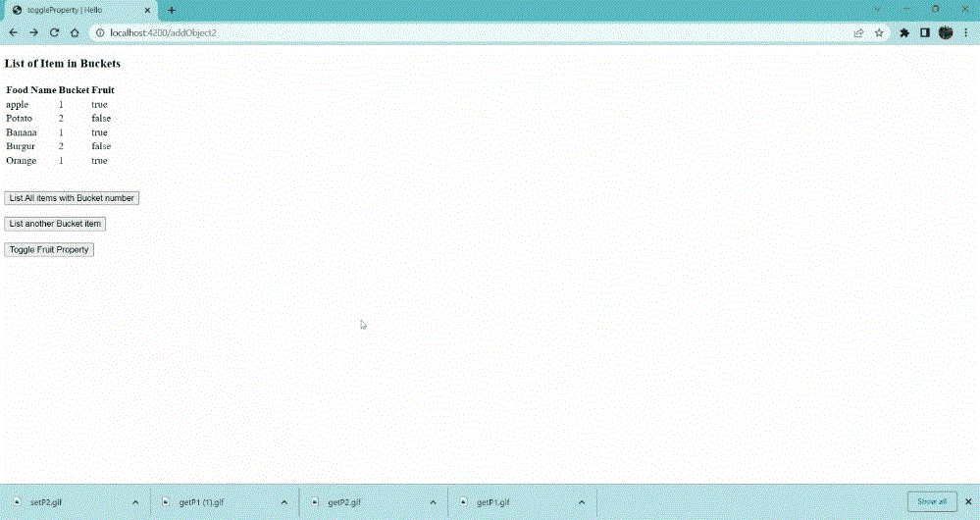
Task: Go forward using the browser forward arrow
Action: point(33,32)
